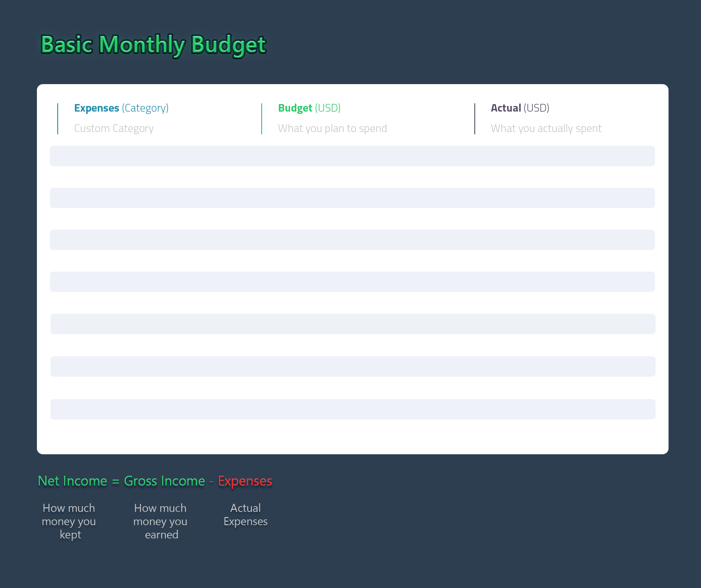The width and height of the screenshot is (701, 588).
Task: Select the Expenses (Category) column header
Action: pyautogui.click(x=121, y=108)
